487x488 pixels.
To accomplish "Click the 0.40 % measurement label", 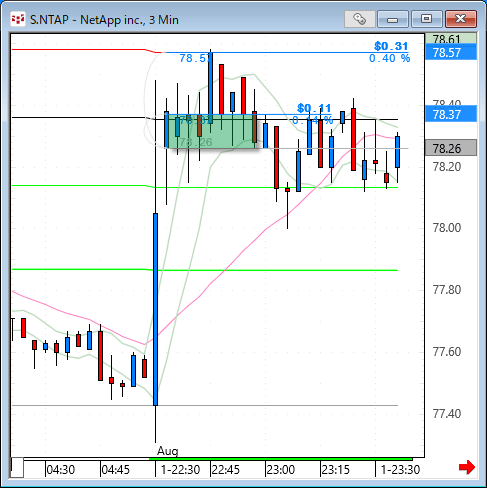I will click(389, 59).
